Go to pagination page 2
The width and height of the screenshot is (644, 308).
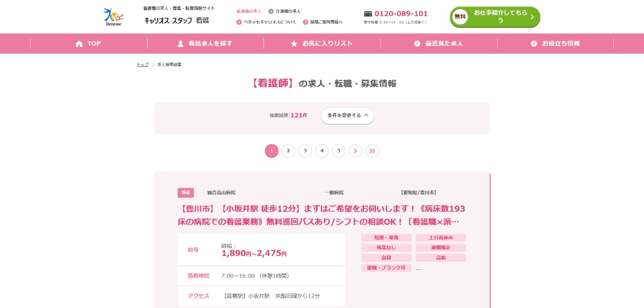289,151
